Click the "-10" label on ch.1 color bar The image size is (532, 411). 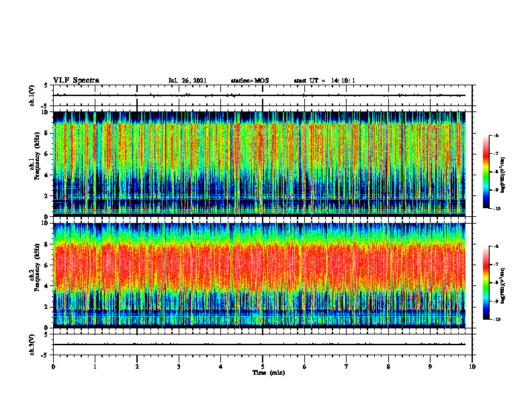click(497, 209)
